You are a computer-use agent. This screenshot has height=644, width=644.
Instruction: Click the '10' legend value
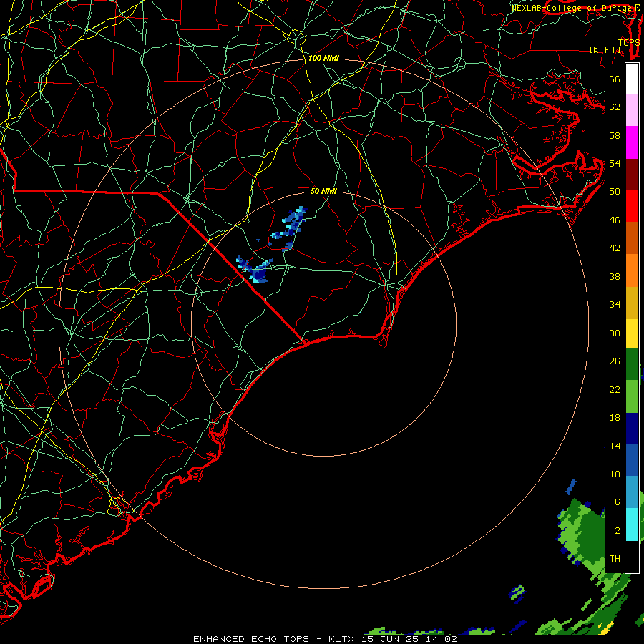click(x=615, y=474)
